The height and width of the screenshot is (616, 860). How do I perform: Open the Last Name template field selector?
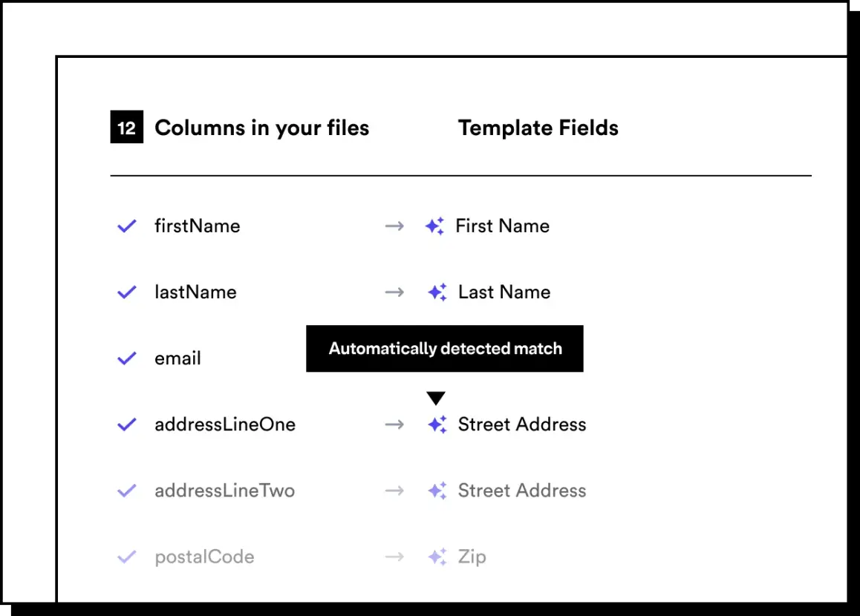(x=504, y=292)
